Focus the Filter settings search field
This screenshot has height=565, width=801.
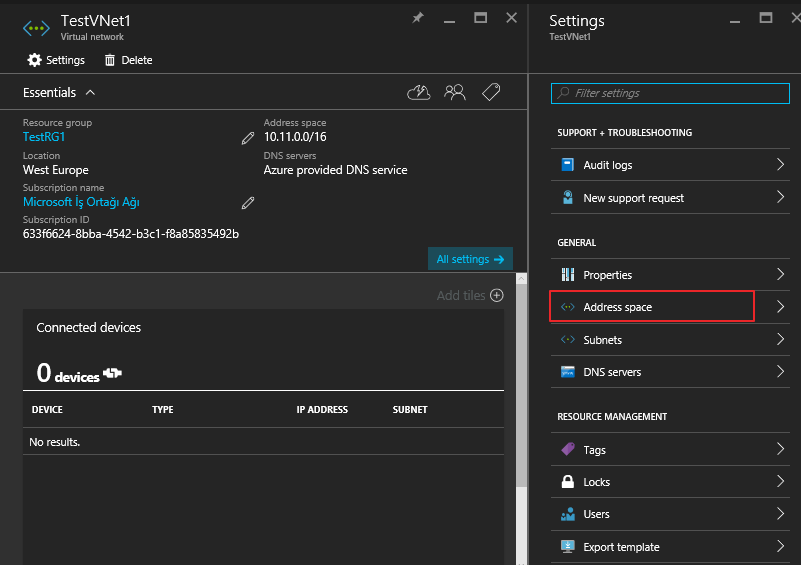coord(670,93)
